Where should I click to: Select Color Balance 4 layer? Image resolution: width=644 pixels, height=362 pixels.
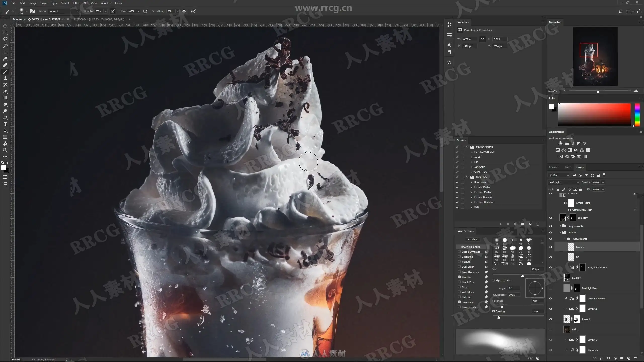point(596,299)
